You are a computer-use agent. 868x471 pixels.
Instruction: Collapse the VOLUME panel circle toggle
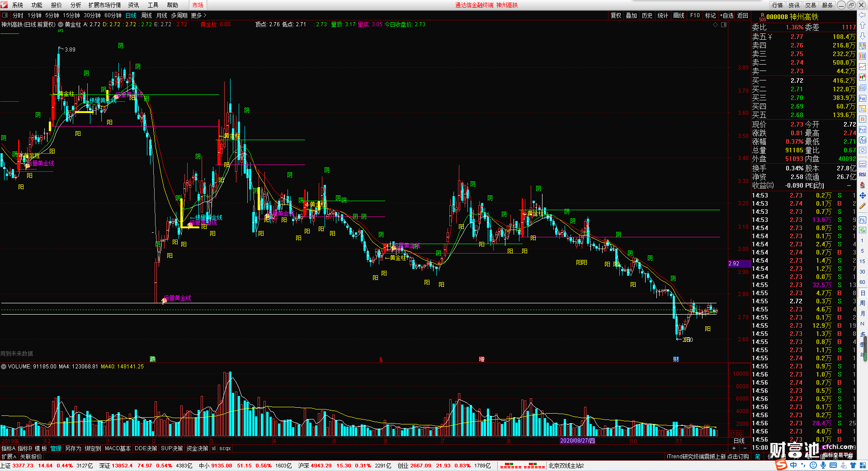pyautogui.click(x=4, y=367)
